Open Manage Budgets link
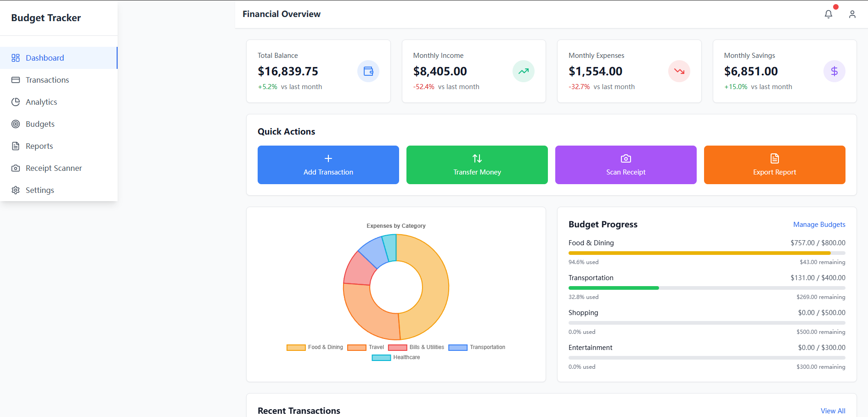 click(819, 224)
